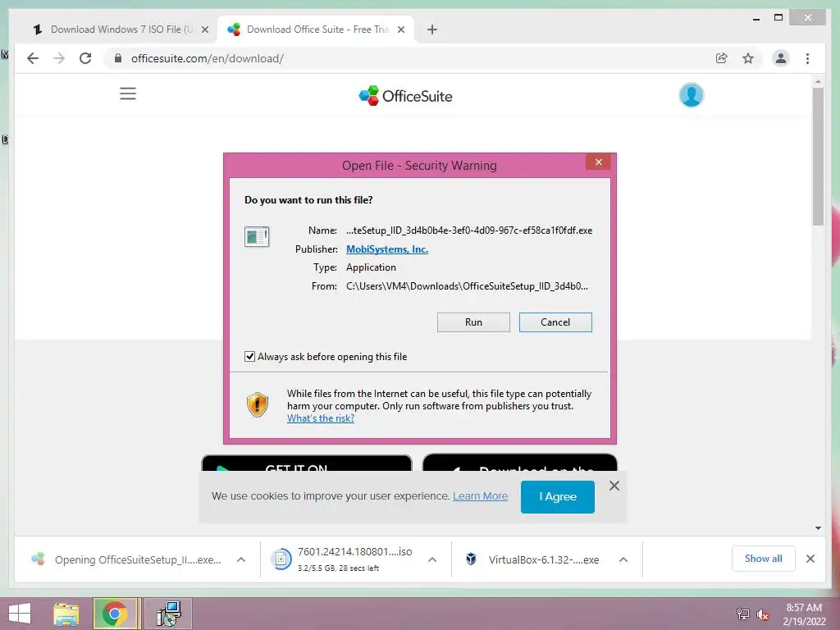The image size is (840, 630).
Task: Click the application file icon in dialog
Action: 257,236
